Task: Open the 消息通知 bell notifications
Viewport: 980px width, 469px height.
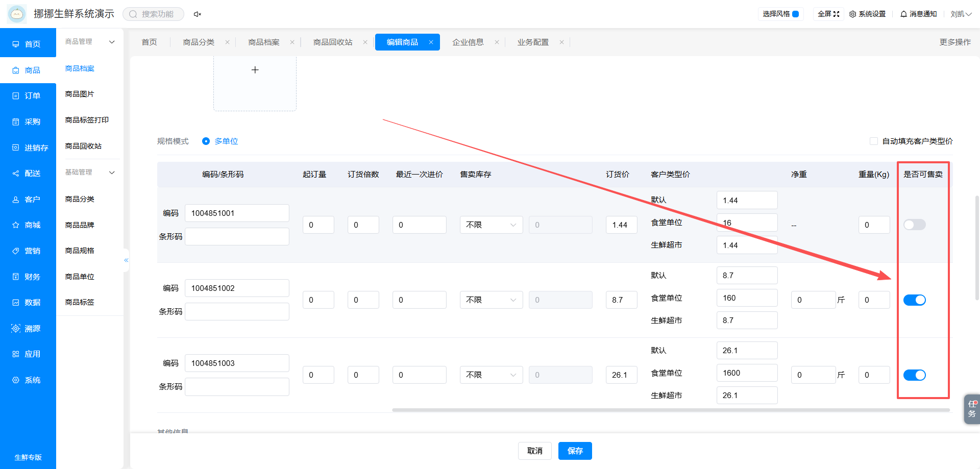Action: pyautogui.click(x=903, y=14)
